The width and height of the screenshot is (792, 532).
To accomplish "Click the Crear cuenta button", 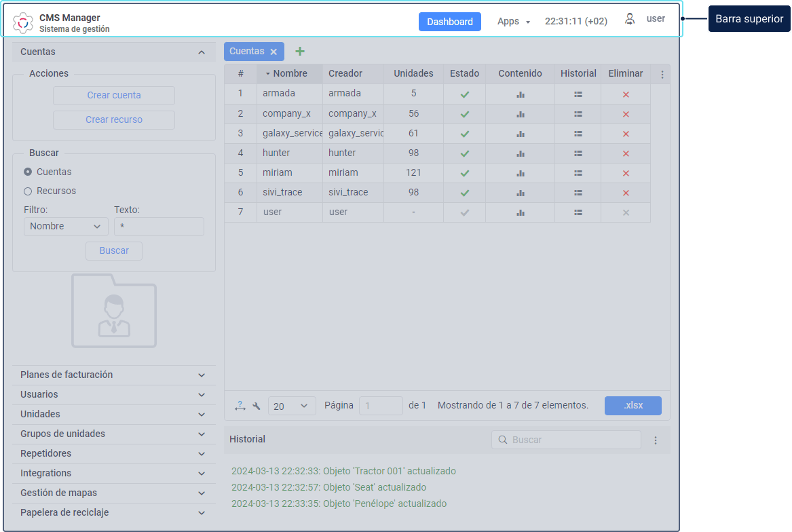I will 114,96.
